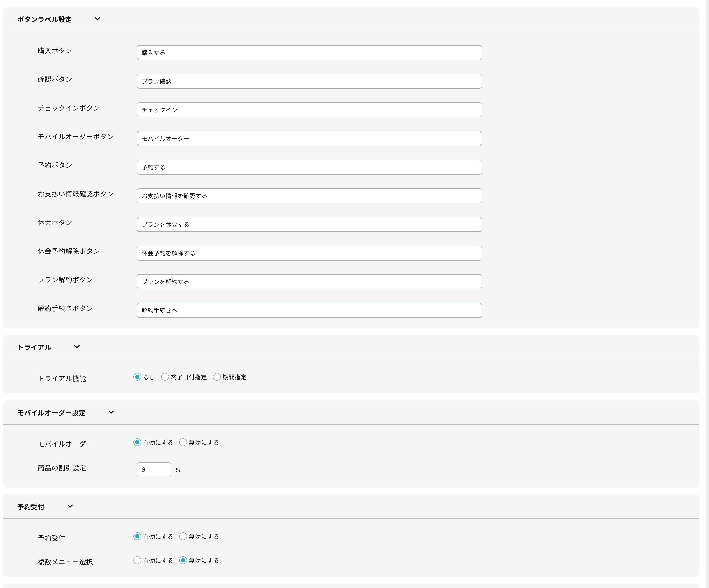Select なし for トライアル機能

coord(137,377)
